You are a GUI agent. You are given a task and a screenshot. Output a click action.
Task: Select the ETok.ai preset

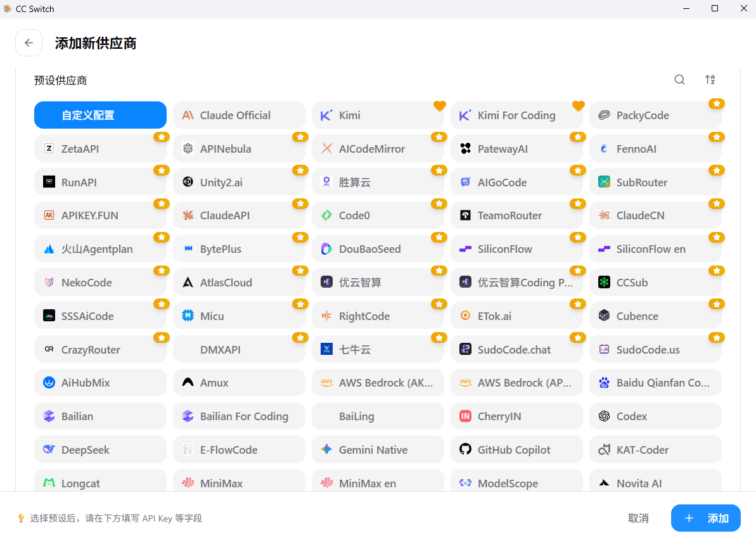click(517, 316)
